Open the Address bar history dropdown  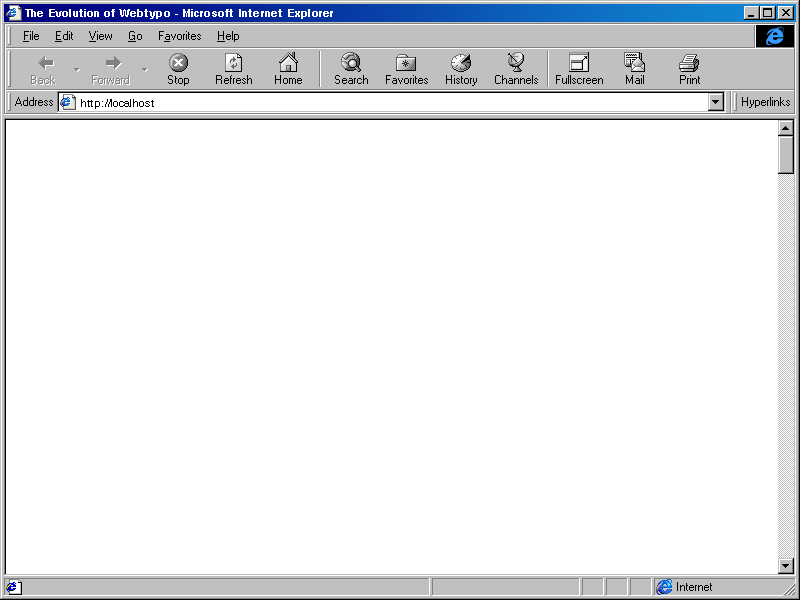click(x=716, y=101)
